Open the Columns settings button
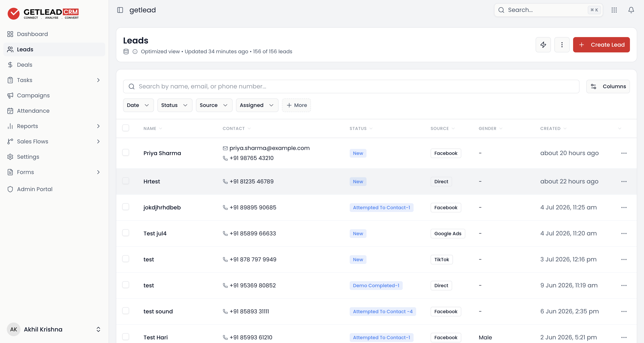Viewport: 644px width, 343px height. coord(608,86)
